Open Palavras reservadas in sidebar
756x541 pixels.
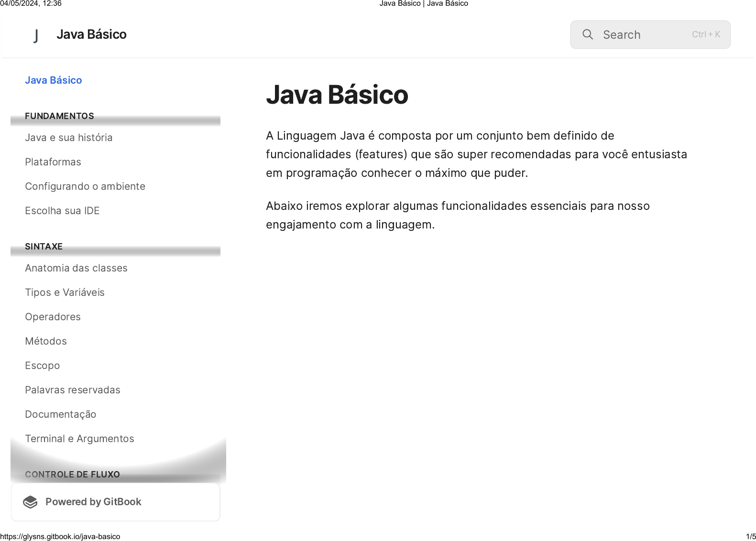tap(72, 390)
